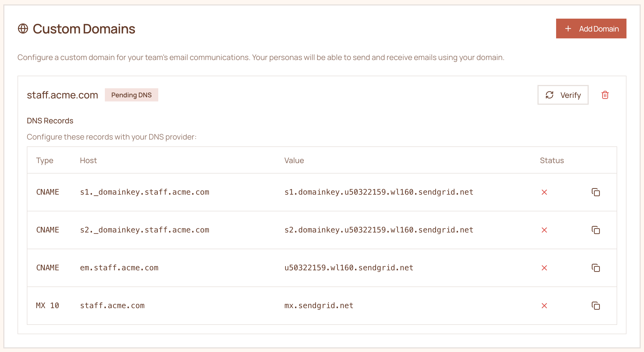Select the Status column header
Screen dimensions: 644x352
(552, 160)
